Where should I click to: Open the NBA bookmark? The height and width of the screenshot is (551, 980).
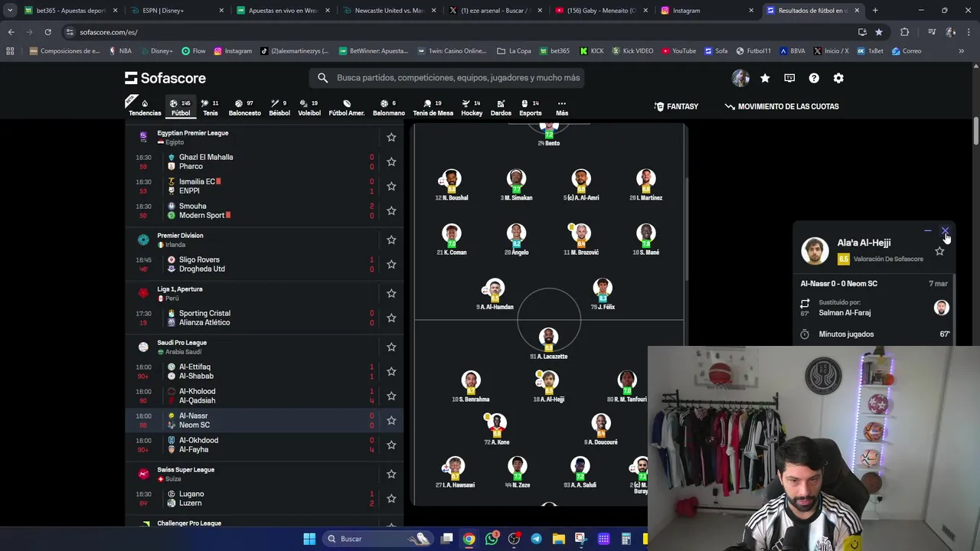tap(120, 51)
